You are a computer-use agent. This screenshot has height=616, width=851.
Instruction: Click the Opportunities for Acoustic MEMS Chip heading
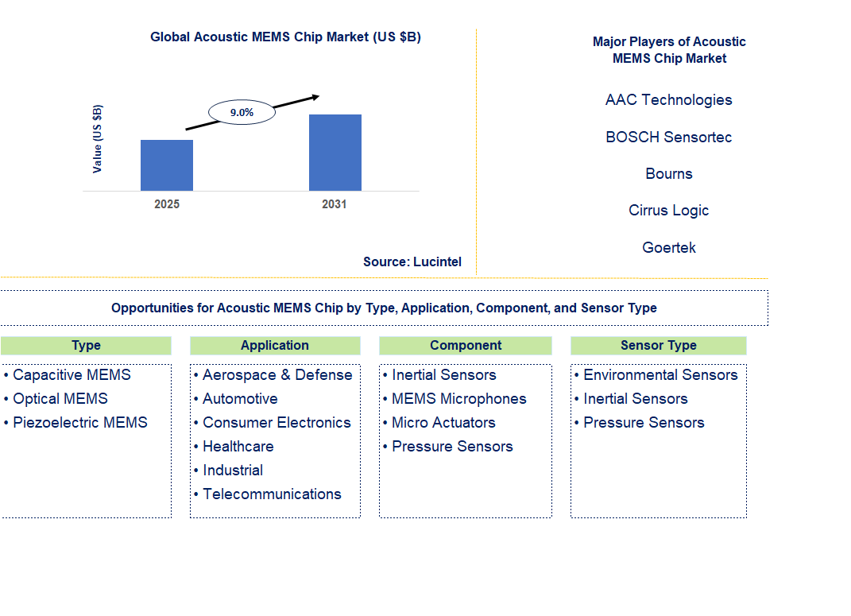(384, 308)
